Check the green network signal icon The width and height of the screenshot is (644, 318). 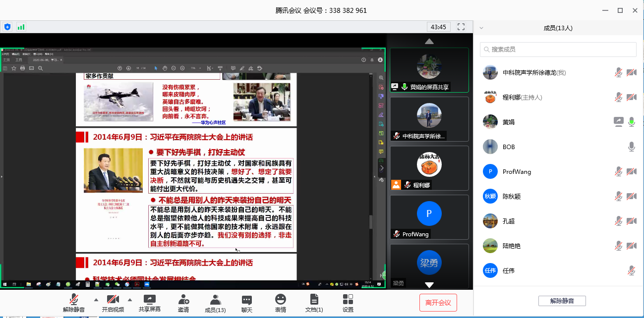coord(21,27)
